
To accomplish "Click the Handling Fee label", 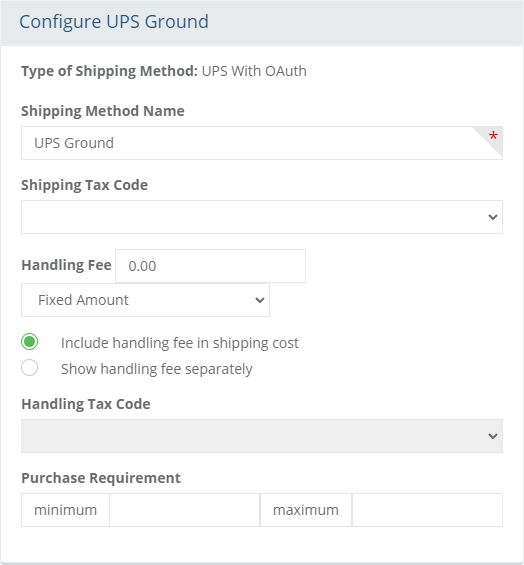I will click(x=66, y=265).
